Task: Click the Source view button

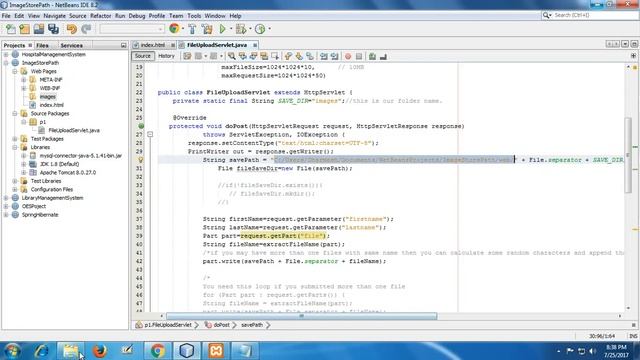Action: [x=142, y=56]
